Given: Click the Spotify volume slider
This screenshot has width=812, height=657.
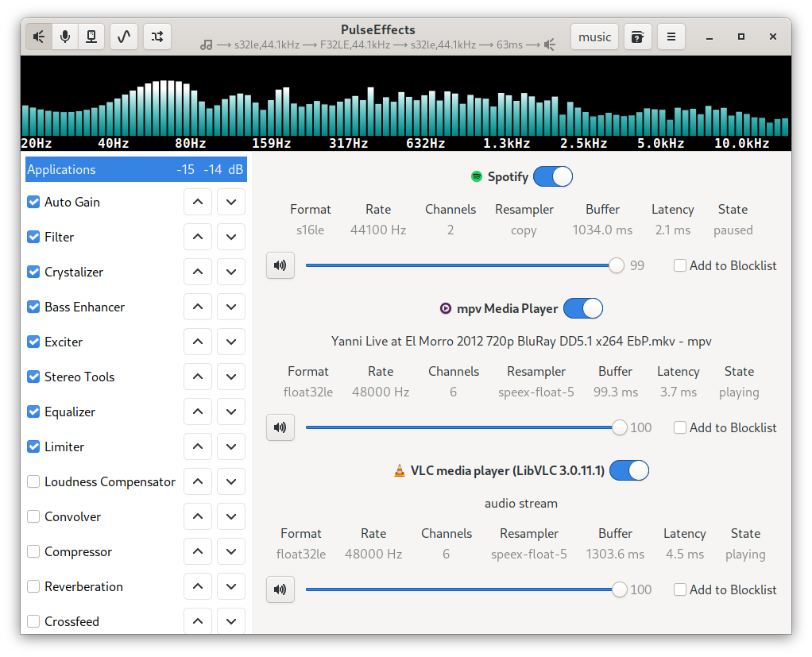Looking at the screenshot, I should tap(465, 265).
